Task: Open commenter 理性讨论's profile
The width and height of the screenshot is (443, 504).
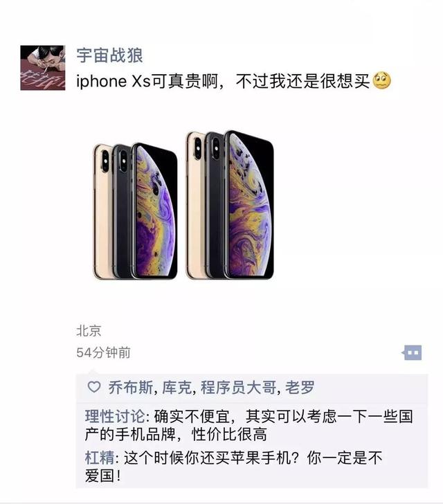Action: tap(115, 417)
